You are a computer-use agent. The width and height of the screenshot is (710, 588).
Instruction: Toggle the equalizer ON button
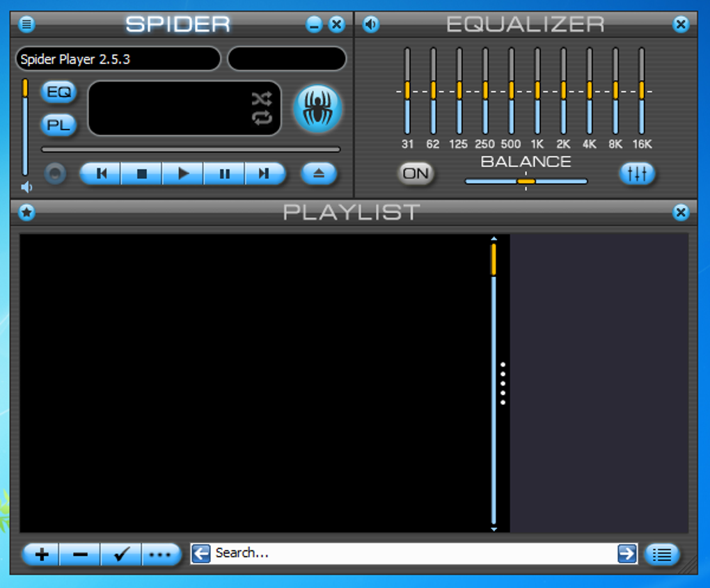click(x=416, y=173)
